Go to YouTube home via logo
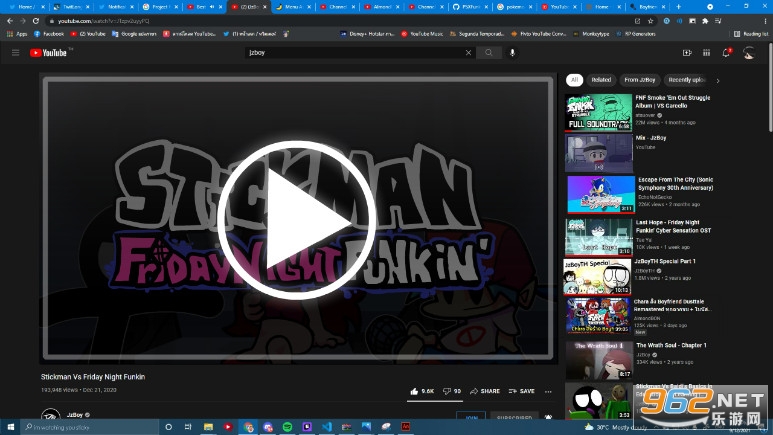Viewport: 773px width, 435px height. pos(48,53)
